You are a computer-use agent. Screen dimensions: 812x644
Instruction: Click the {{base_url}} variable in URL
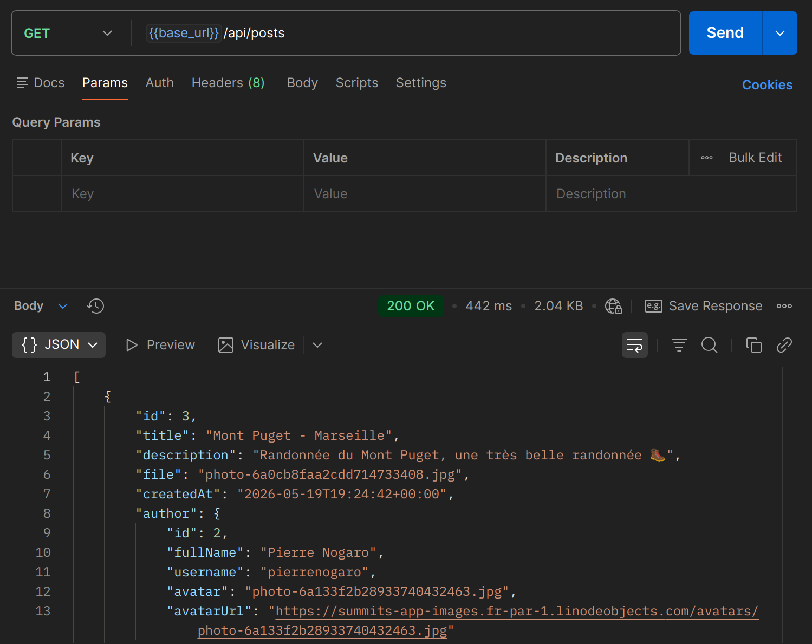click(x=184, y=33)
